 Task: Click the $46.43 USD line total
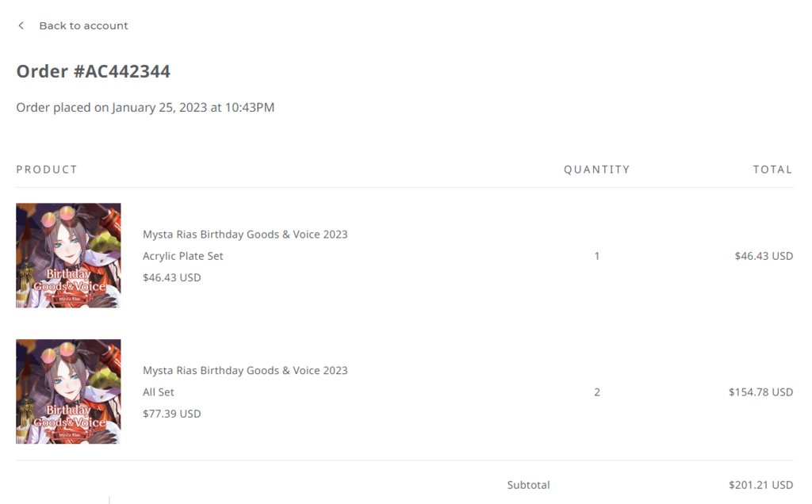point(764,256)
